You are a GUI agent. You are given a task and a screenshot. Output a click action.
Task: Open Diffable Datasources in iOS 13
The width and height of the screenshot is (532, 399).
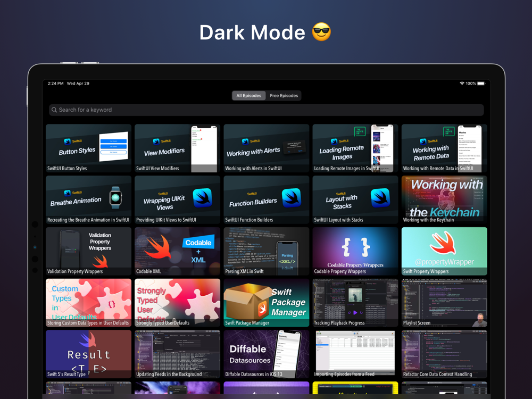[x=267, y=354]
